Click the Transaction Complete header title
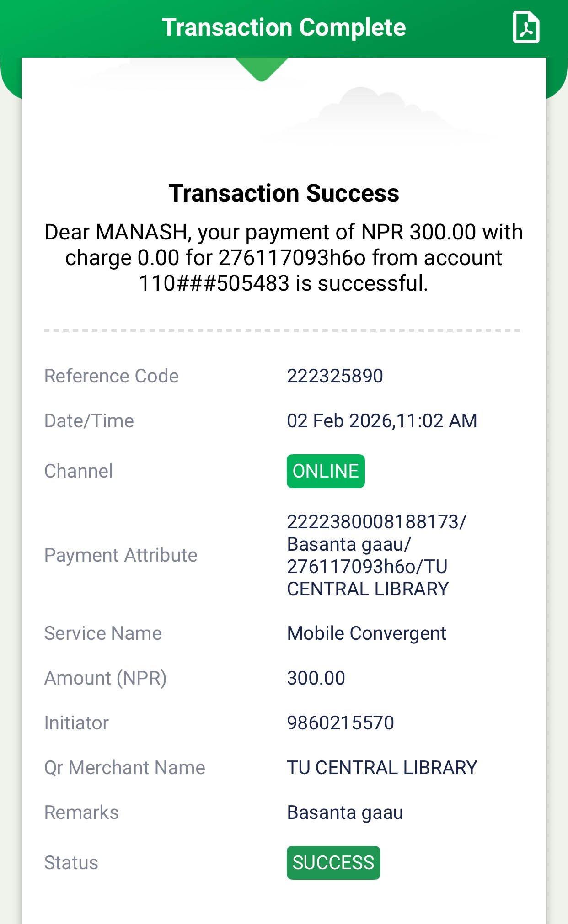The image size is (568, 924). pyautogui.click(x=284, y=27)
